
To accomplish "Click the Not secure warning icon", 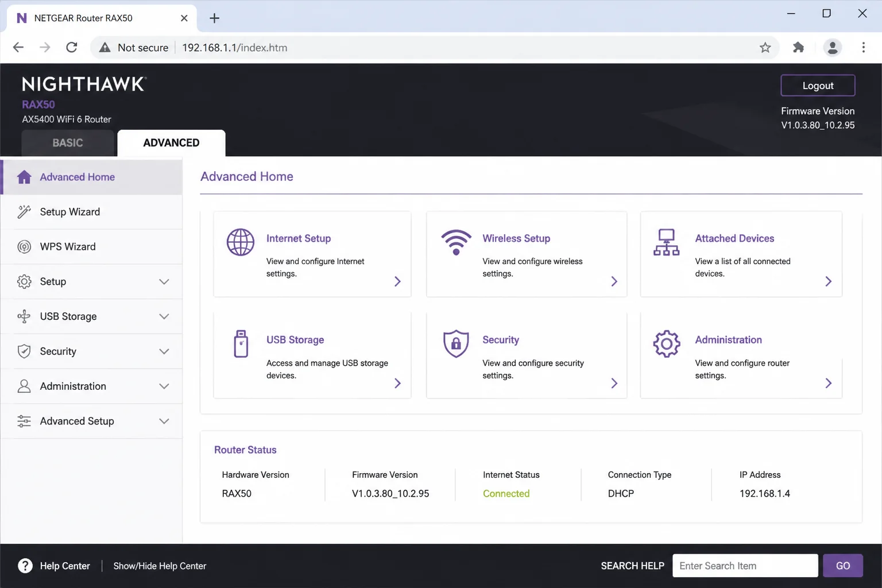I will (x=105, y=48).
